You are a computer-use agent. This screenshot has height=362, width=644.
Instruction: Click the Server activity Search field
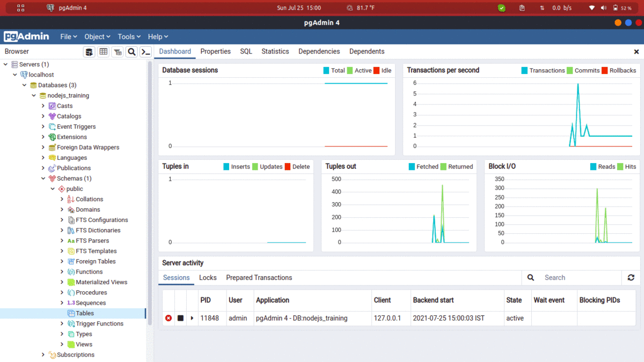[x=582, y=278]
